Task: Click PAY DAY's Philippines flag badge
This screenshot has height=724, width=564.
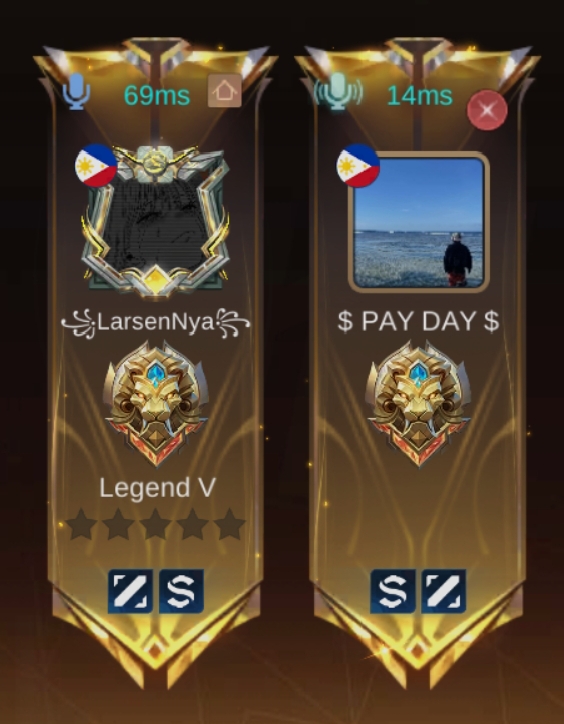Action: click(x=358, y=165)
